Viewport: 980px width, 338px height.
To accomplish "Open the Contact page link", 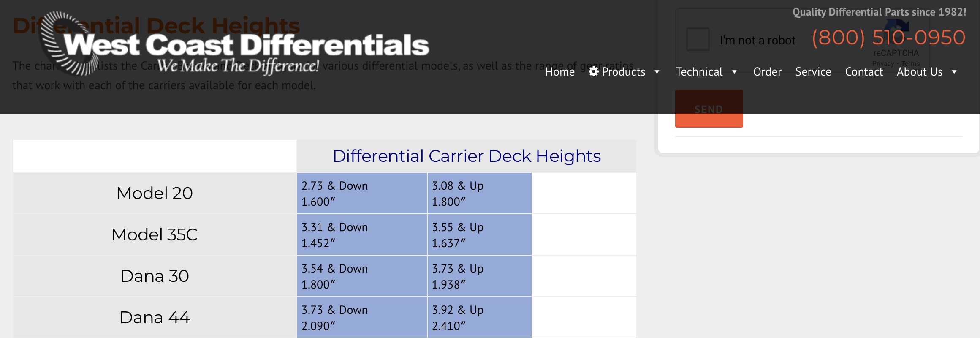I will pos(863,72).
